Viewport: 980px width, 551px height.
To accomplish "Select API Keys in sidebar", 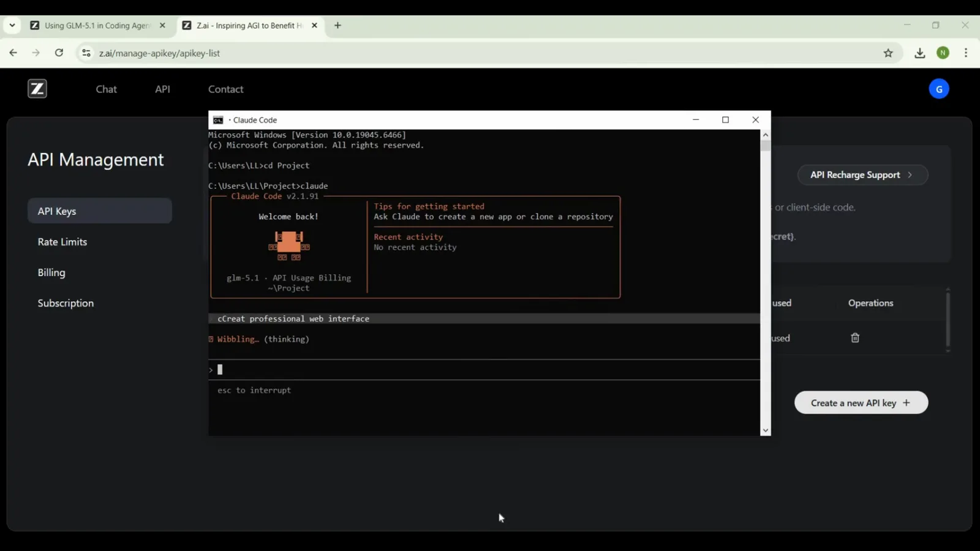I will 100,211.
